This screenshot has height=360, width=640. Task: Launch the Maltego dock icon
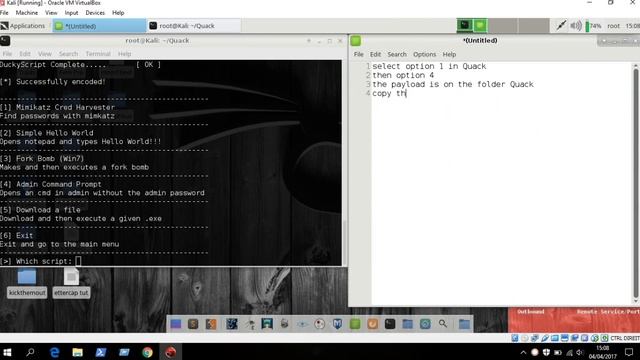coord(232,324)
